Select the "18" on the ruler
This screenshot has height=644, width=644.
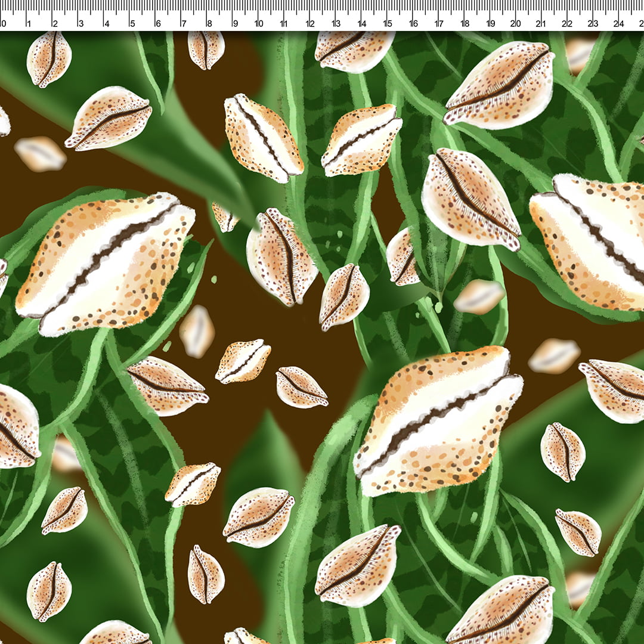(465, 23)
